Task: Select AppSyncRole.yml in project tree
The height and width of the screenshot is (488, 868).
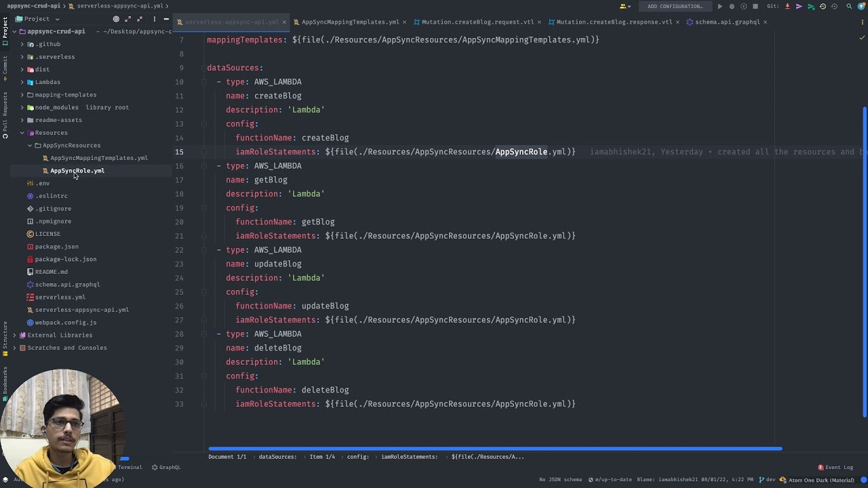Action: coord(77,171)
